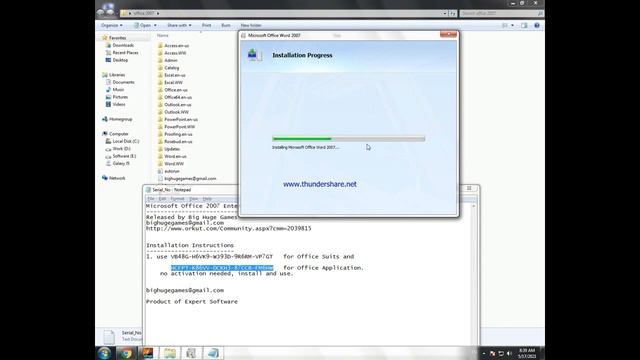Toggle the preview pane icon
The height and width of the screenshot is (360, 640).
pos(524,25)
